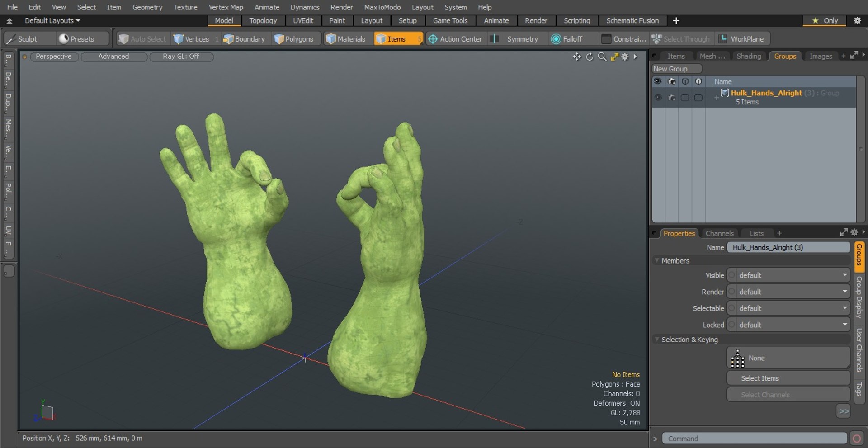Click the New Group button
This screenshot has width=868, height=448.
[676, 69]
